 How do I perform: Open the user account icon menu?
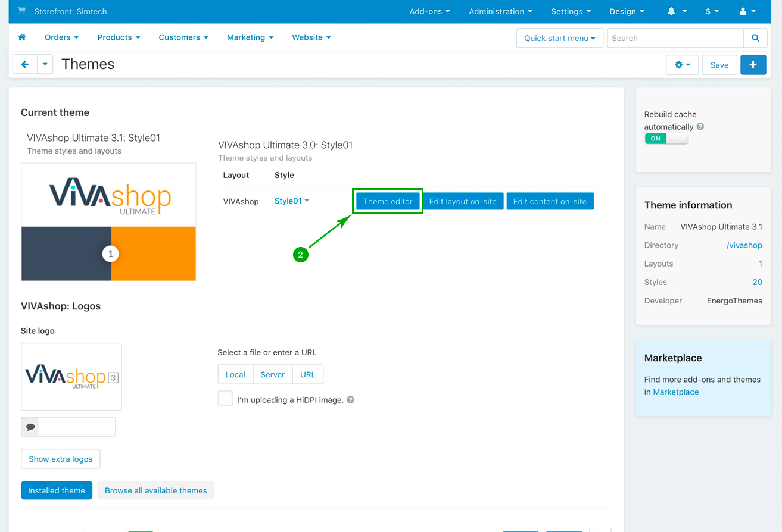pyautogui.click(x=747, y=11)
